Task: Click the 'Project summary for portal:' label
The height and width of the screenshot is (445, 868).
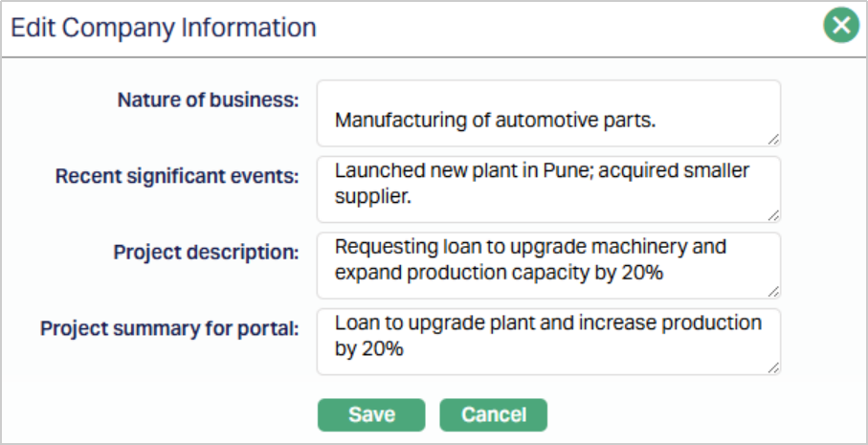Action: pyautogui.click(x=169, y=328)
